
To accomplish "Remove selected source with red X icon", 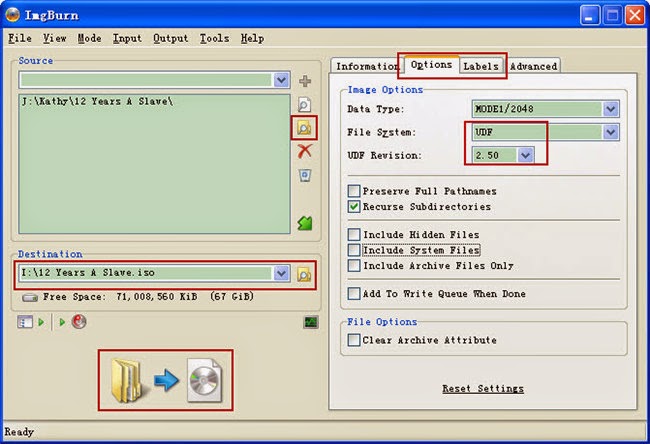I will 305,151.
